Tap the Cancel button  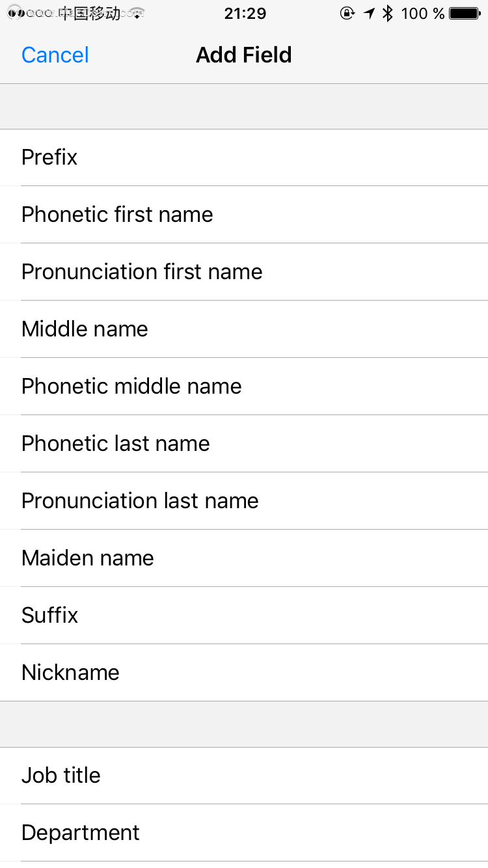(55, 55)
